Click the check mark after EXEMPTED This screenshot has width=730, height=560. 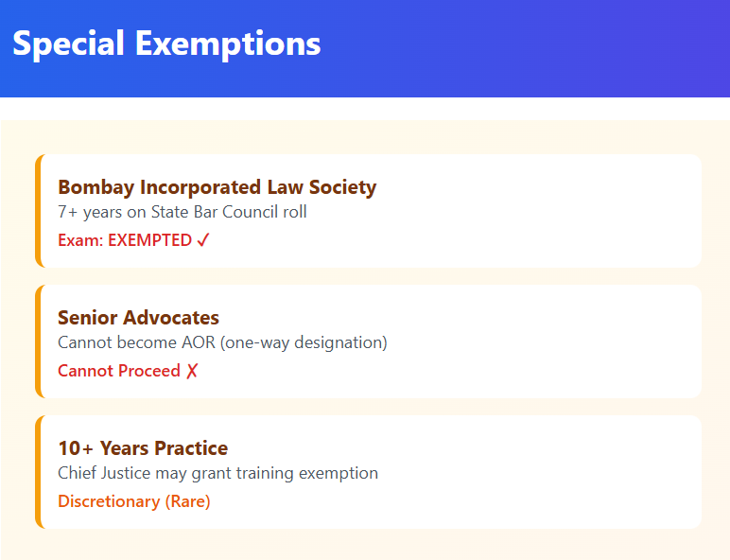[x=203, y=240]
